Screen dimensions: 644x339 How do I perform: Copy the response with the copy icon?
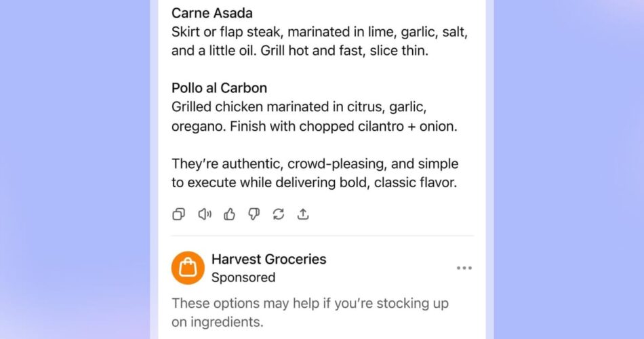pyautogui.click(x=178, y=214)
